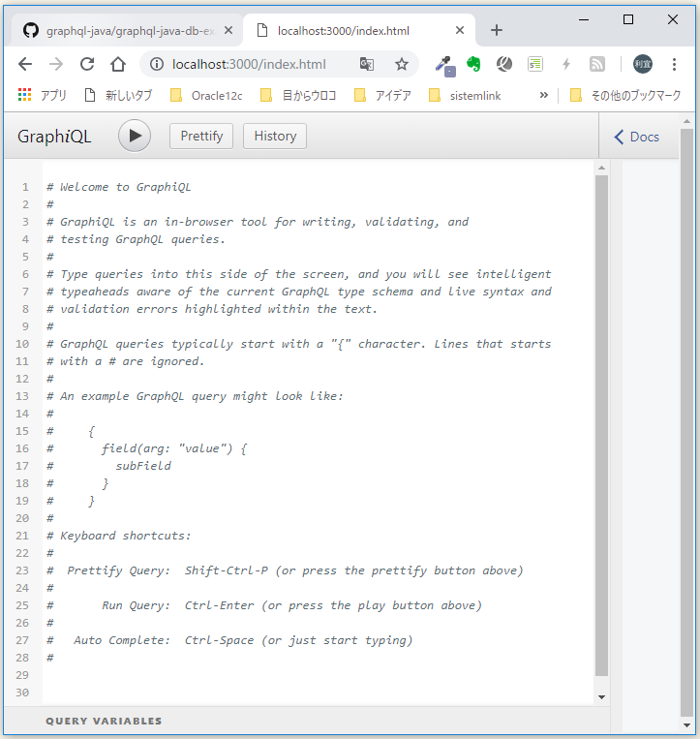Click the "subField" text in editor
This screenshot has height=739, width=700.
click(143, 466)
